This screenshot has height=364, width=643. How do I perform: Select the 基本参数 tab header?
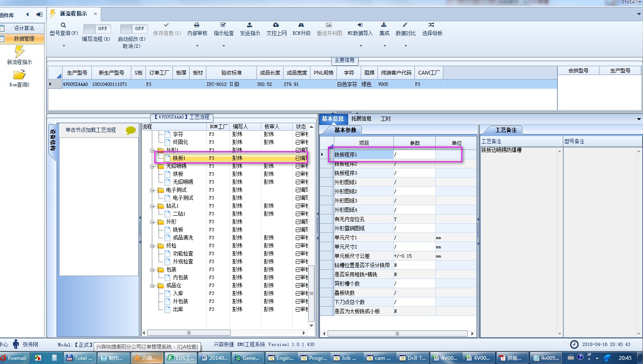pyautogui.click(x=345, y=130)
